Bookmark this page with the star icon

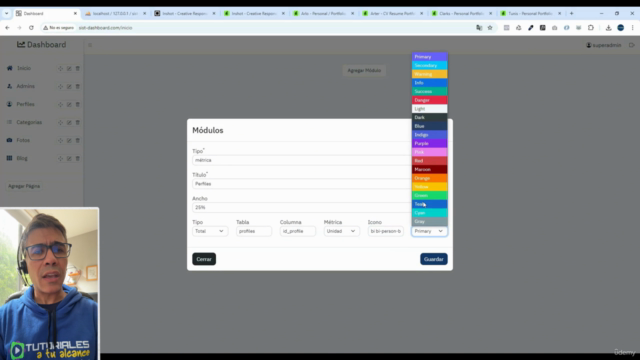pos(490,28)
